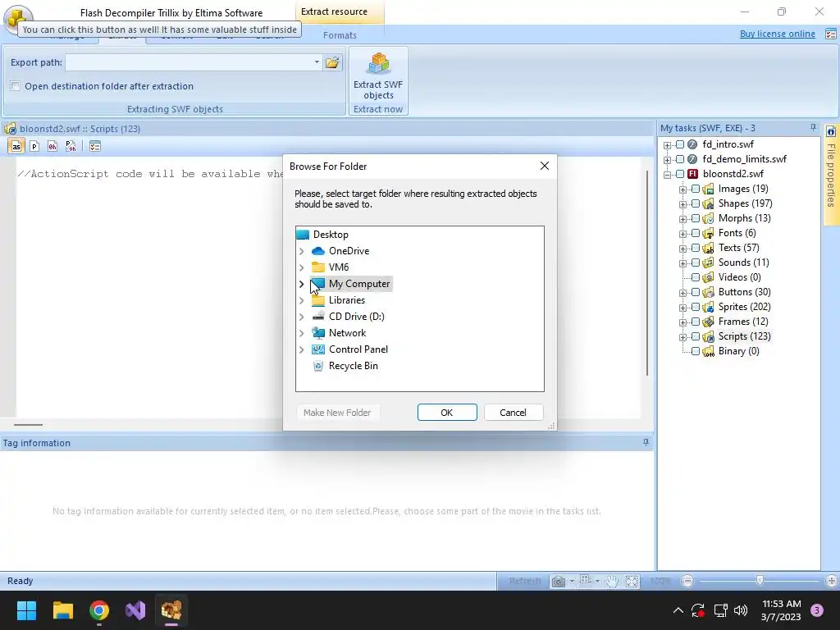Open the script options checklist icon
Screen dimensions: 840x630
[x=95, y=146]
